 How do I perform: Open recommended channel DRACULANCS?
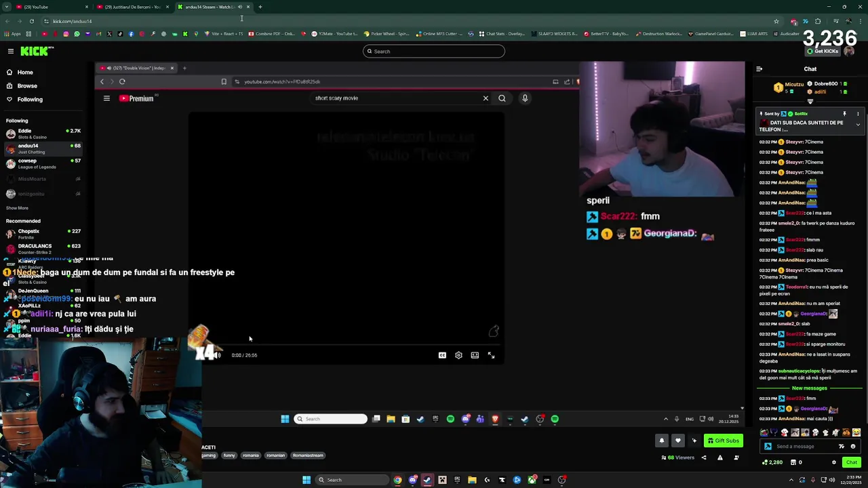tap(42, 249)
